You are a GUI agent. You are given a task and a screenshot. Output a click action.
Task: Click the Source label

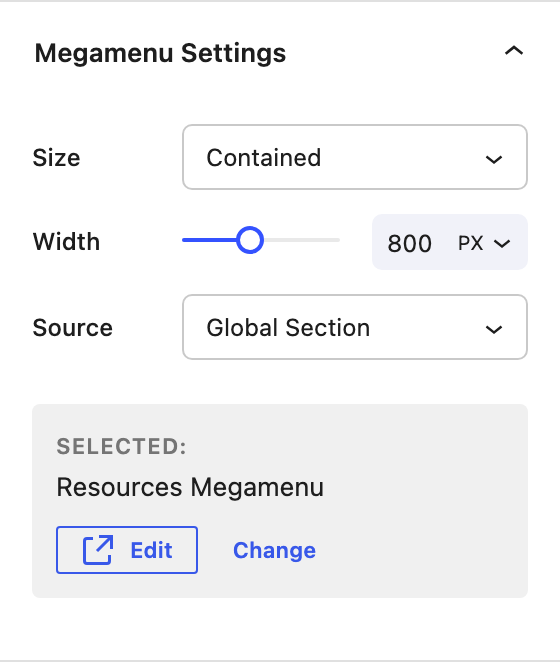pyautogui.click(x=73, y=328)
